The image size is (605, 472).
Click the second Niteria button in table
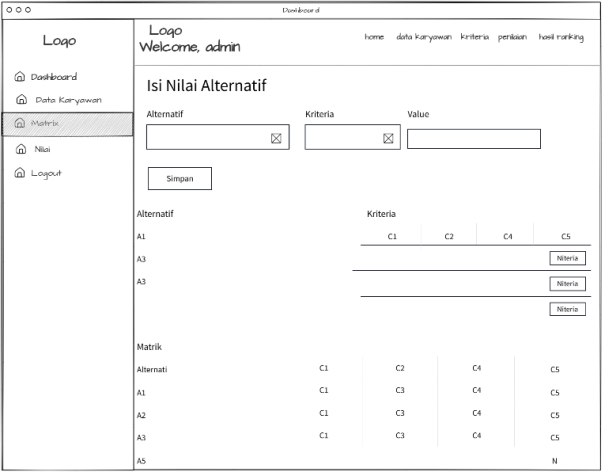(567, 284)
